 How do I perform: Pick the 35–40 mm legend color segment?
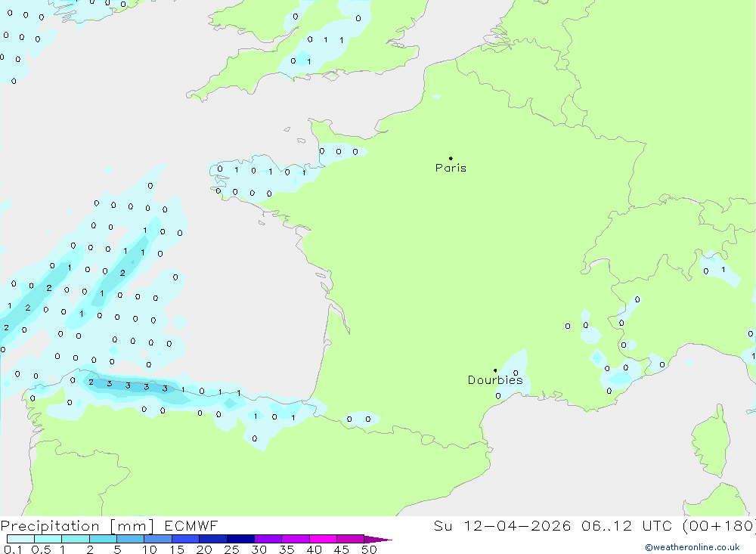(x=295, y=539)
